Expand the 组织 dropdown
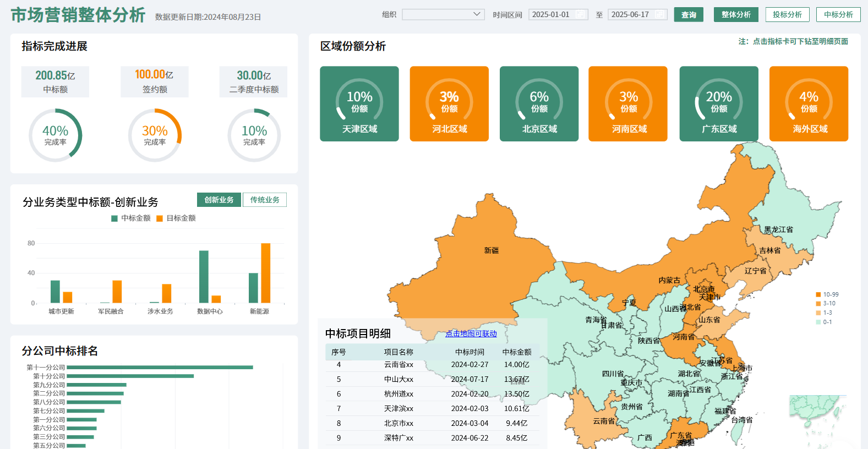Viewport: 868px width, 449px height. (443, 15)
